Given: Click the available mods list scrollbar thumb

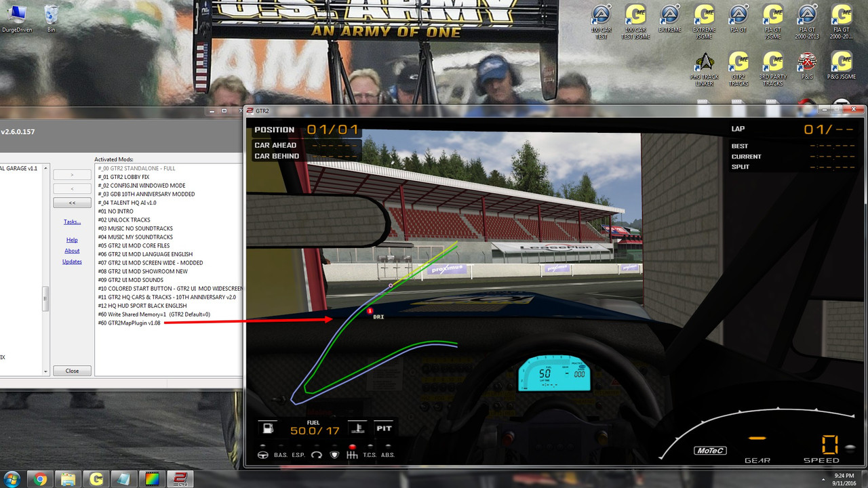Looking at the screenshot, I should (x=46, y=299).
